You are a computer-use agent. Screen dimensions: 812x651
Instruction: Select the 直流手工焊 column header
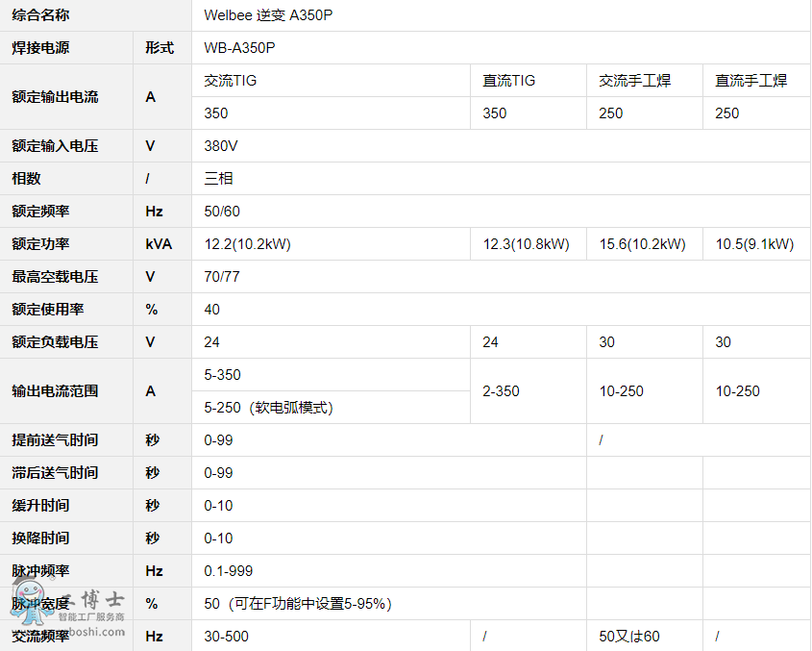[750, 81]
